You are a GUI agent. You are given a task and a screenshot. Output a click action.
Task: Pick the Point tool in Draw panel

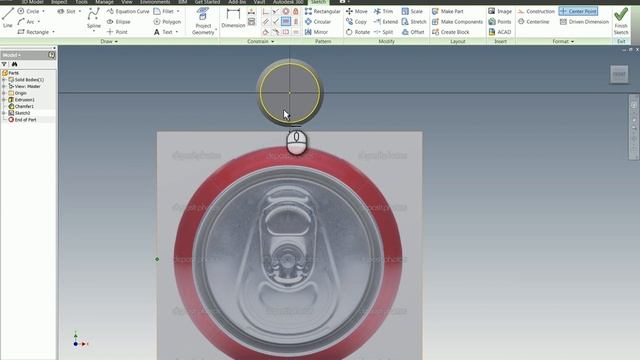tap(117, 32)
